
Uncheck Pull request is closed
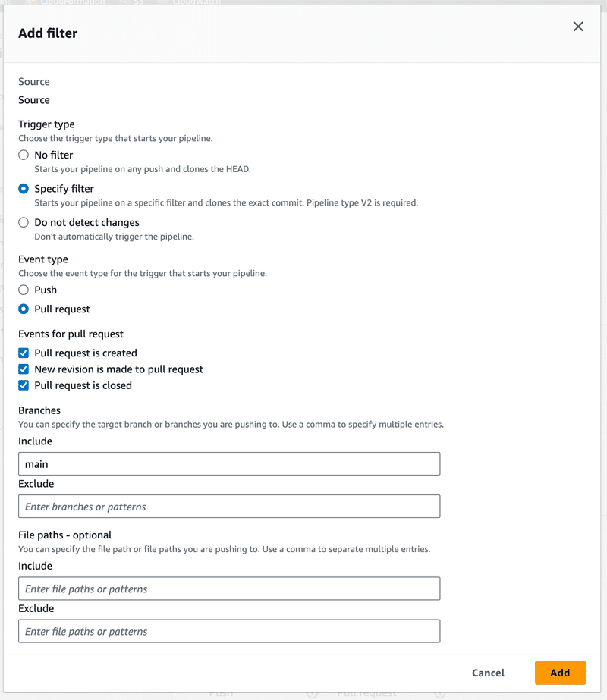coord(23,385)
